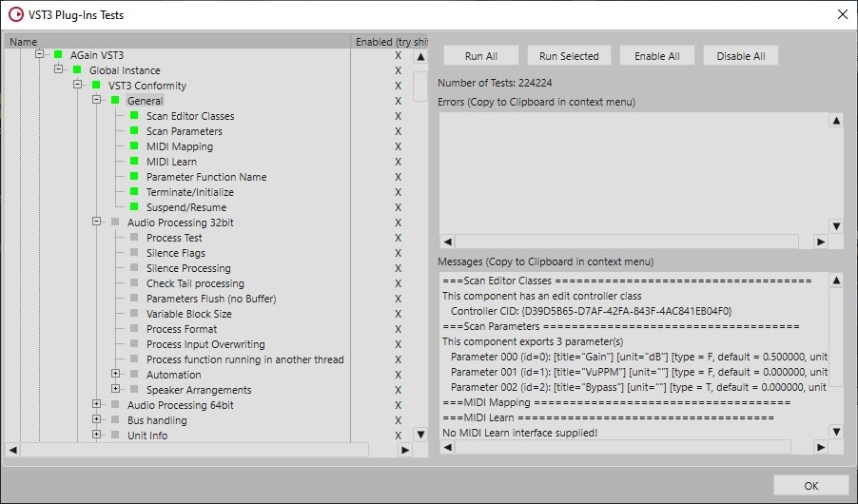
Task: Click the test tree scroll-up arrow
Action: pyautogui.click(x=420, y=56)
